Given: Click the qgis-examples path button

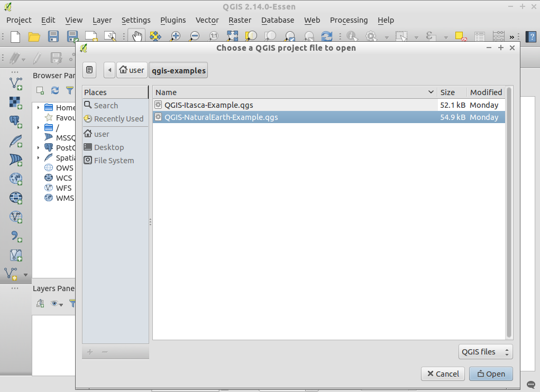Looking at the screenshot, I should (178, 70).
